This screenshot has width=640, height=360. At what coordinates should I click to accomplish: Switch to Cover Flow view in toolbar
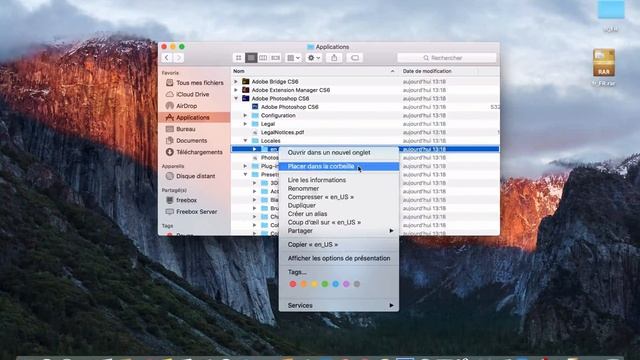click(x=276, y=58)
